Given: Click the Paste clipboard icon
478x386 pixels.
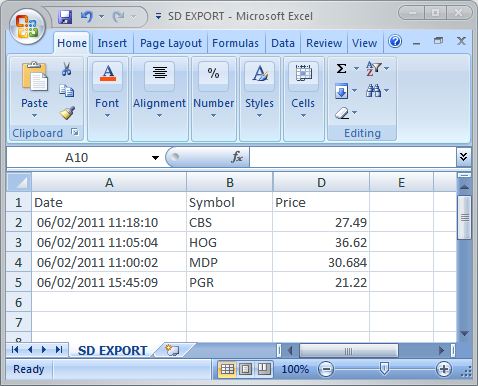Looking at the screenshot, I should click(x=34, y=76).
